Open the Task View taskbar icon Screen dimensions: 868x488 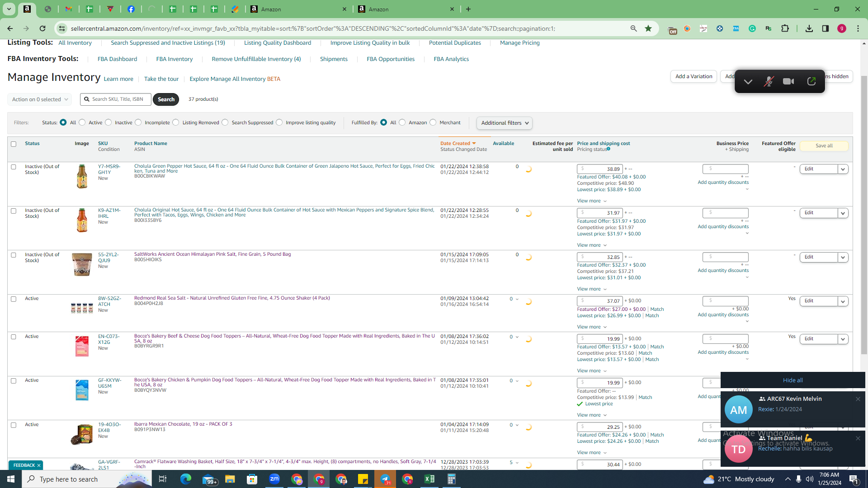pos(163,479)
